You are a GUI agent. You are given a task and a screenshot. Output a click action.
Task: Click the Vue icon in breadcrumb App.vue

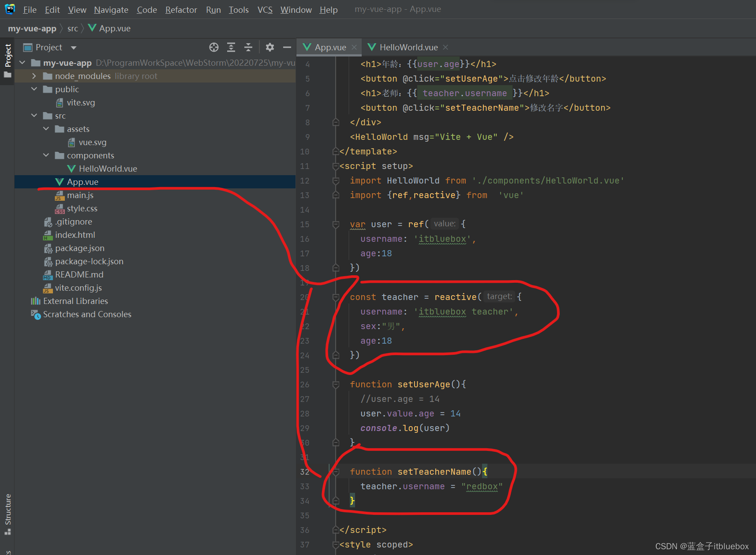pyautogui.click(x=92, y=28)
